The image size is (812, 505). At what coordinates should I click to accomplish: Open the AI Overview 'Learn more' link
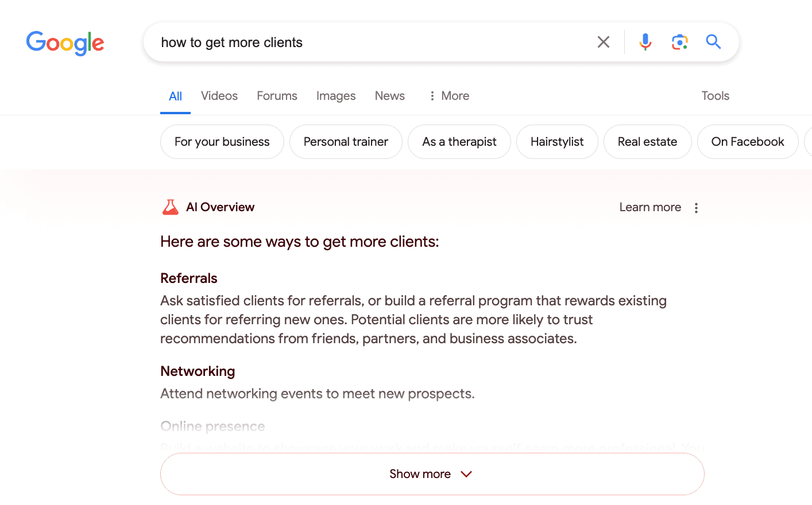pos(650,207)
